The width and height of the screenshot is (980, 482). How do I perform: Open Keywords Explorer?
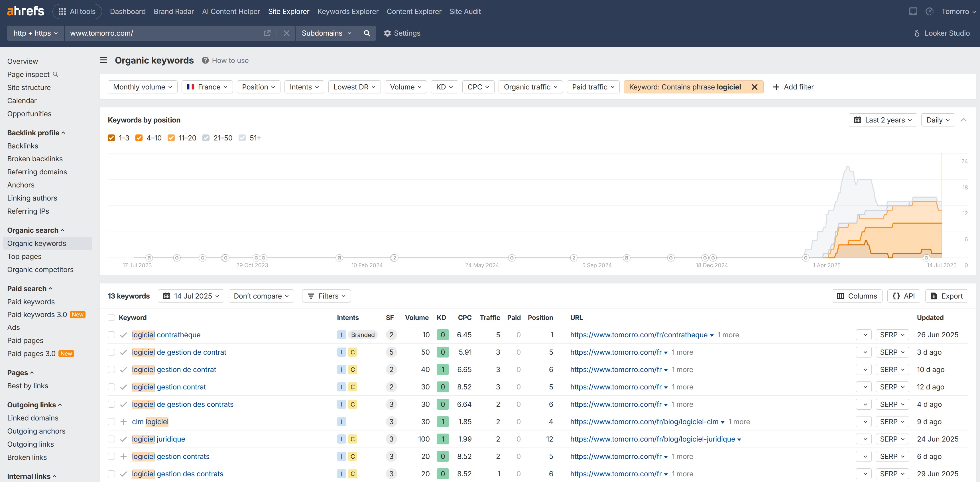(348, 11)
